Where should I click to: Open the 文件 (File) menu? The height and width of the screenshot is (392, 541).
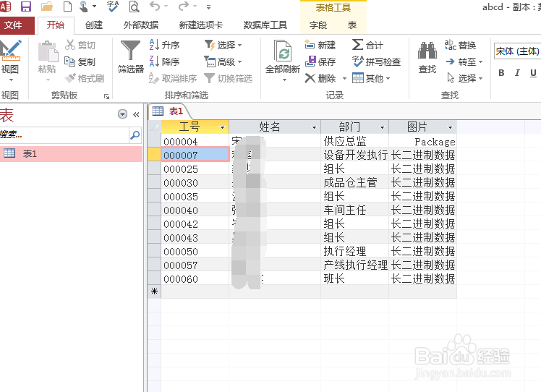[17, 25]
